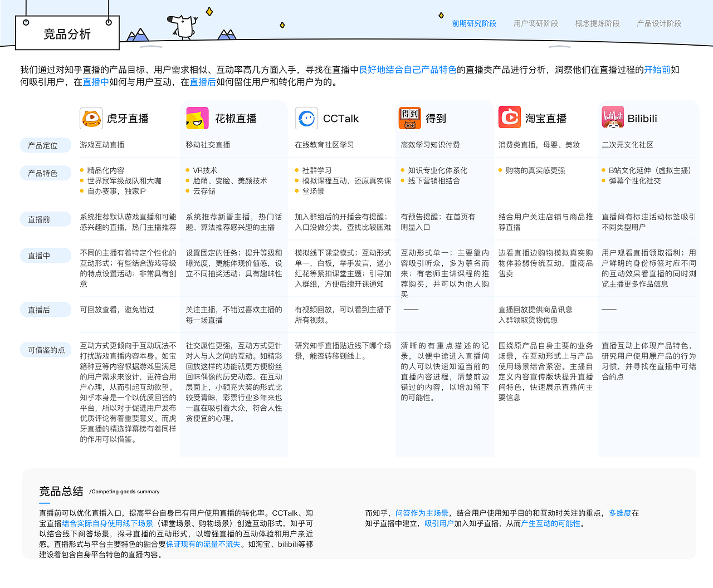
Task: Click the 可回放查看，避免错过 text
Action: tap(117, 310)
